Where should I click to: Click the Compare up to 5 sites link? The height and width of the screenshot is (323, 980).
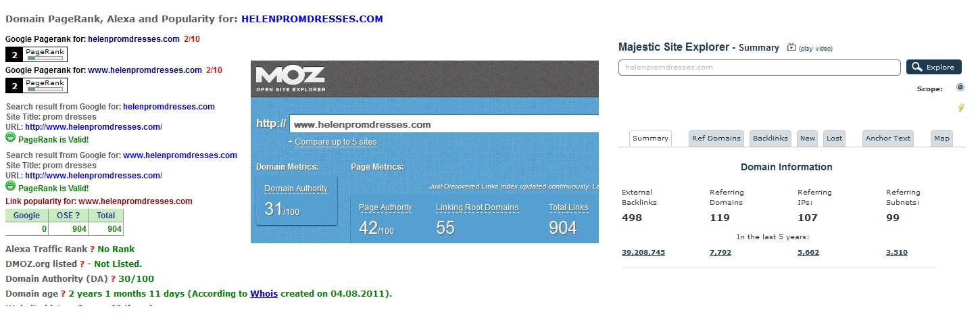[x=336, y=142]
